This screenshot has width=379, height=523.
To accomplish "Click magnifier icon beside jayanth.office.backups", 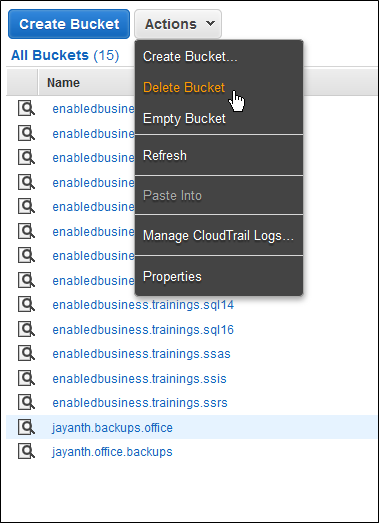I will point(26,452).
